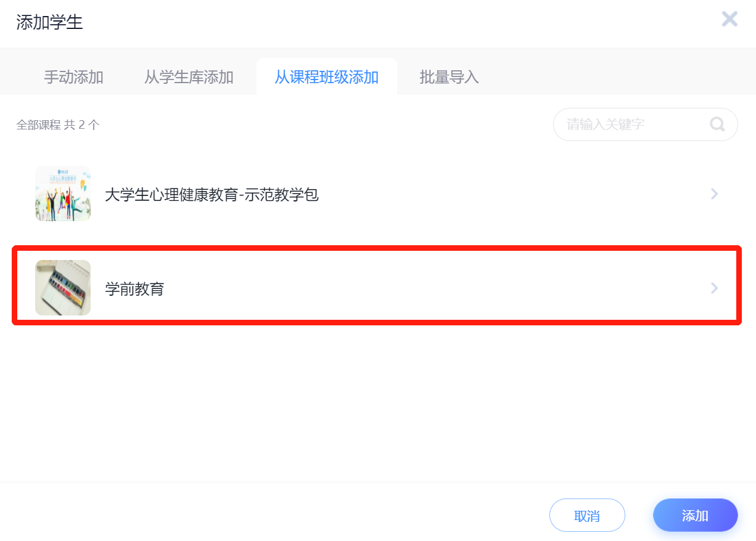
Task: Click the blue 添加 button
Action: click(x=695, y=515)
